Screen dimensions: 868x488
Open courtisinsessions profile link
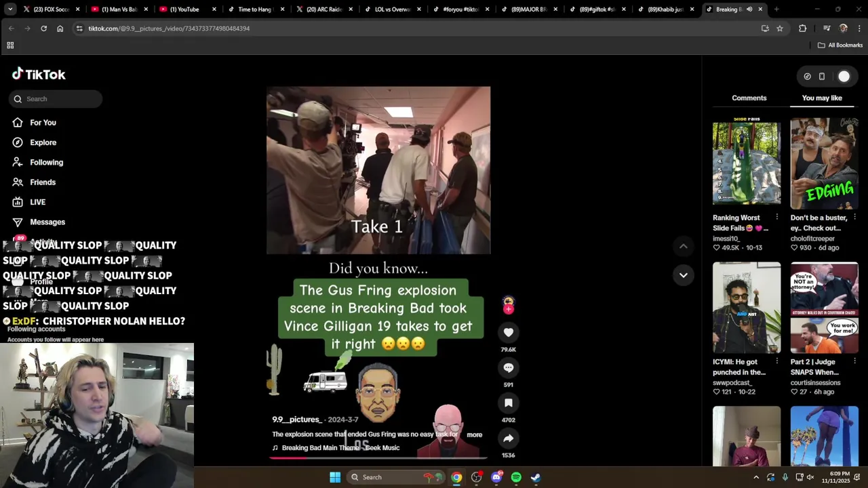(816, 383)
